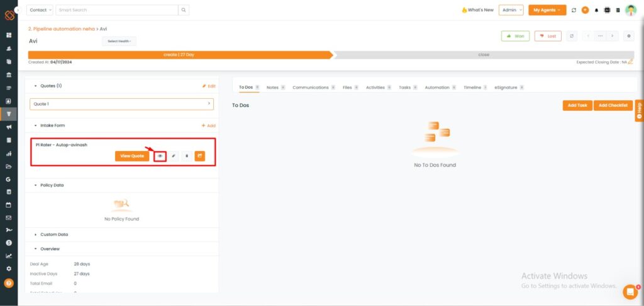
Task: Open the chat bubble widget
Action: pos(630,292)
